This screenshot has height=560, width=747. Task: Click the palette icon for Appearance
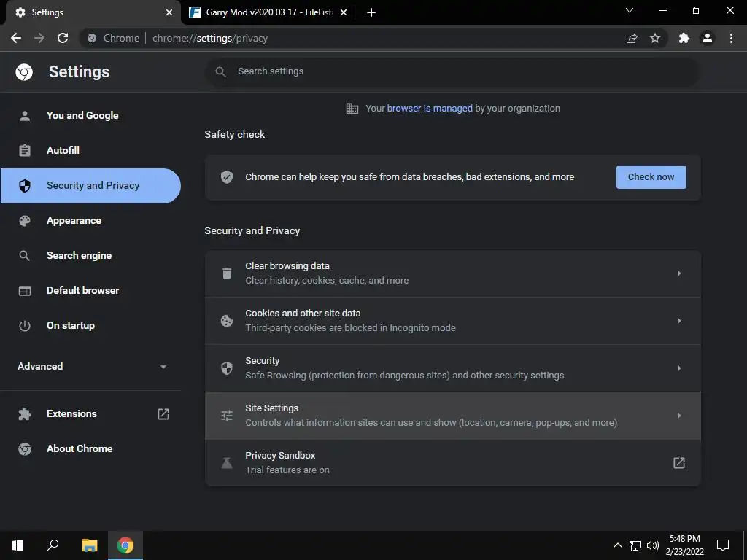pos(25,220)
